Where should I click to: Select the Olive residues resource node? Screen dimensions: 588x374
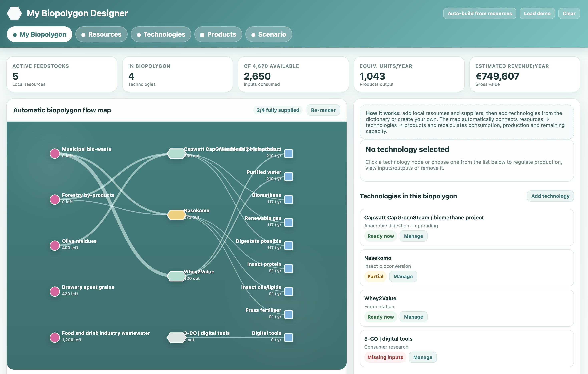coord(55,246)
